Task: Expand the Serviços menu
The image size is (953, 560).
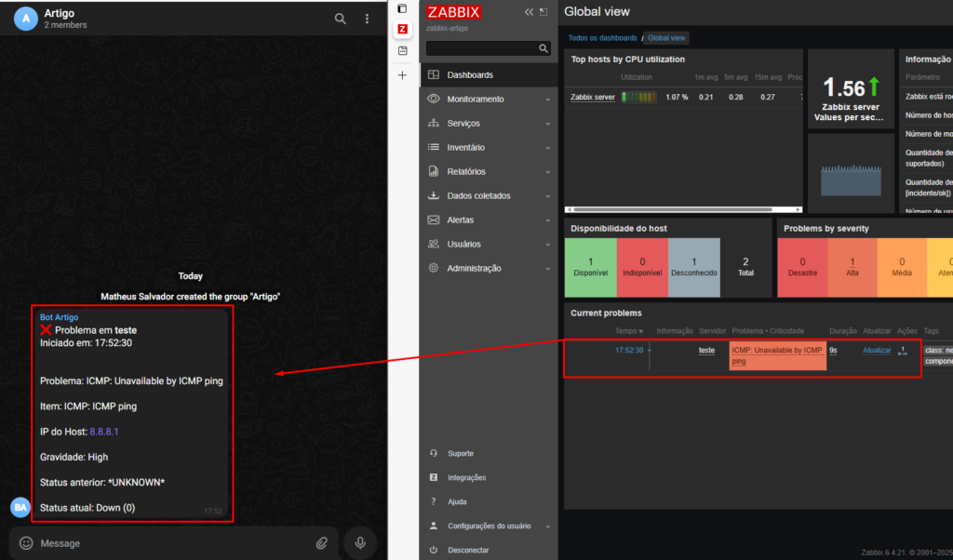Action: coord(489,124)
